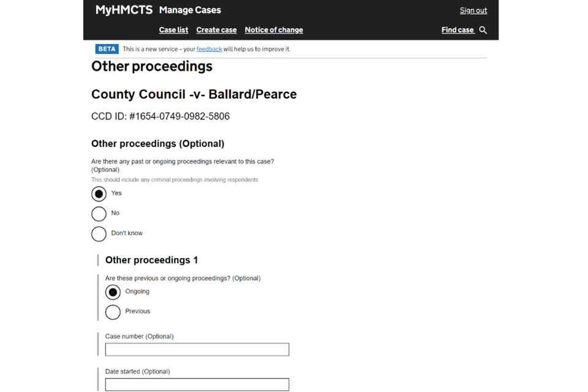Follow the feedback link in banner
This screenshot has height=392, width=588.
209,49
